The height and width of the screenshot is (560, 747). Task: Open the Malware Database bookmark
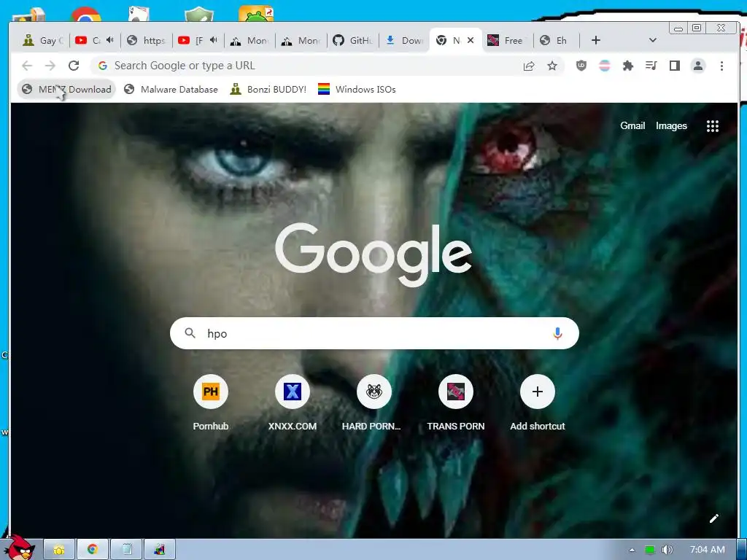pos(171,90)
